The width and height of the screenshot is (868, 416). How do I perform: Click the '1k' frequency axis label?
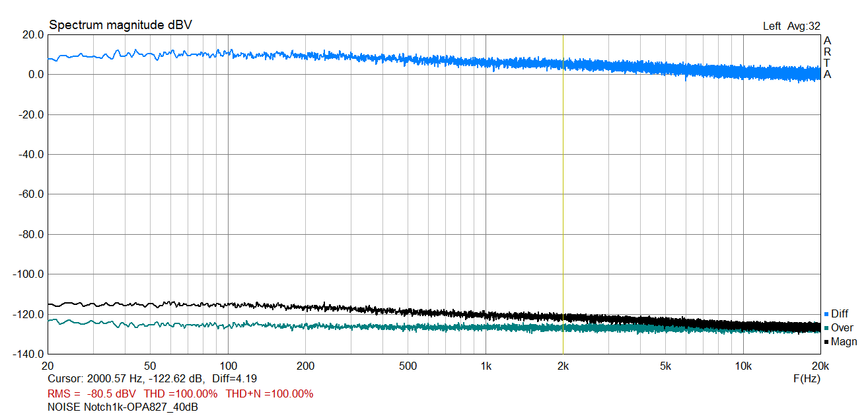486,366
